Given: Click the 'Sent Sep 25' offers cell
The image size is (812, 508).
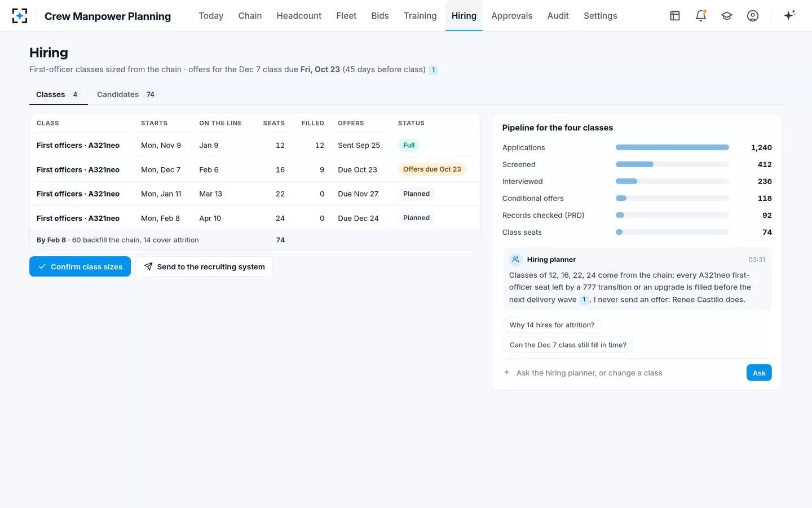Looking at the screenshot, I should [359, 145].
